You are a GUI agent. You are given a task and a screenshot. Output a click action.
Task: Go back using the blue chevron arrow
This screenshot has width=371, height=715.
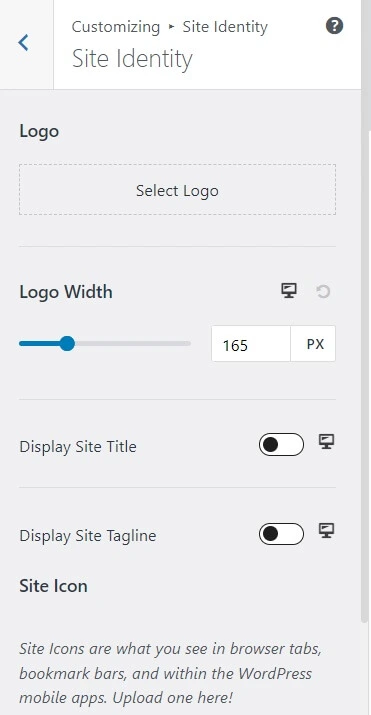tap(24, 42)
